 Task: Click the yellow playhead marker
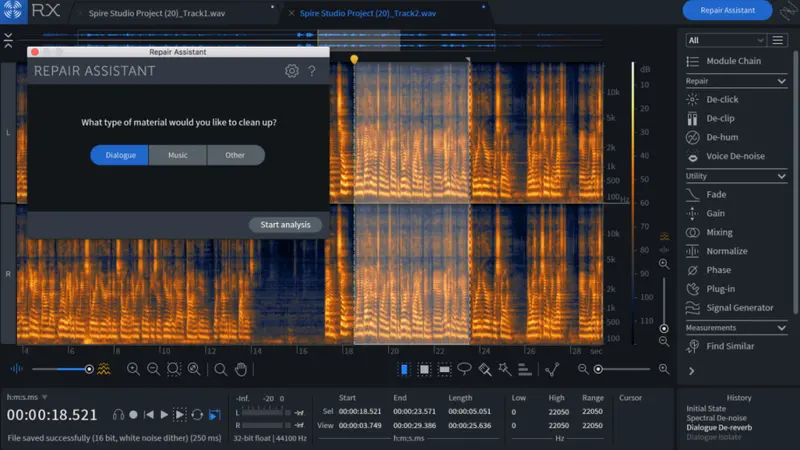354,60
